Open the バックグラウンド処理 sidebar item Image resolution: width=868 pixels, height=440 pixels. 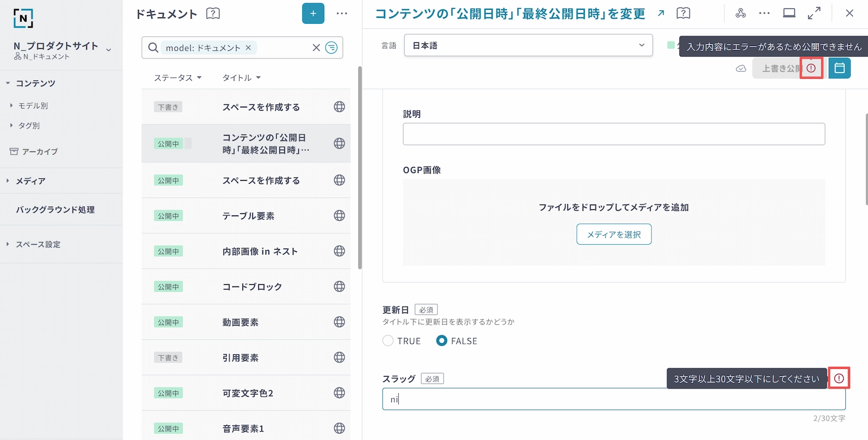(x=55, y=209)
